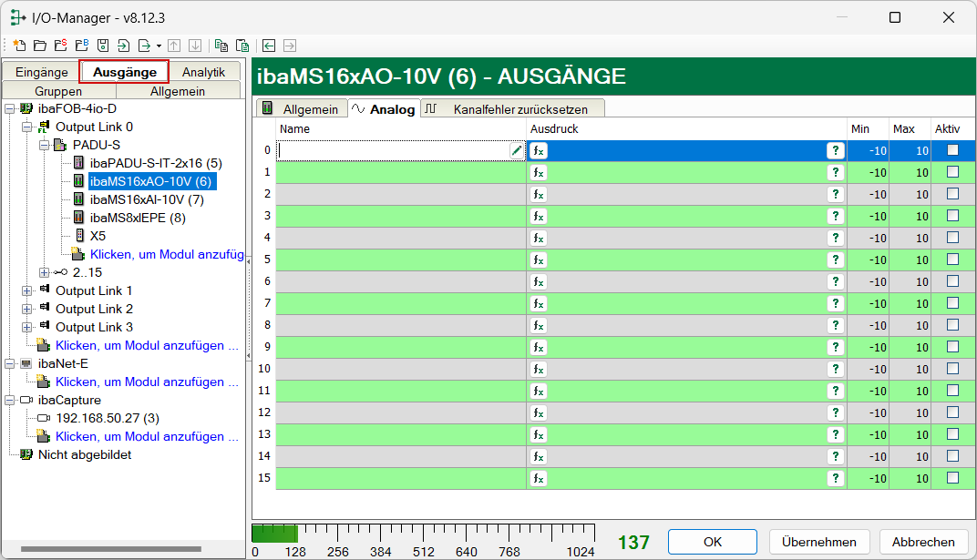Screen dimensions: 977x560
Task: Click the open folder toolbar icon
Action: coord(39,46)
